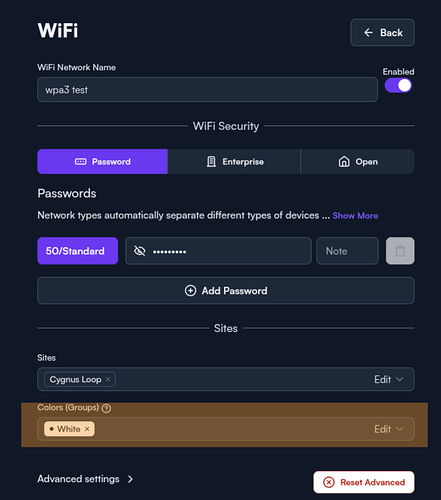441x500 pixels.
Task: Select the Password security tab
Action: click(102, 162)
